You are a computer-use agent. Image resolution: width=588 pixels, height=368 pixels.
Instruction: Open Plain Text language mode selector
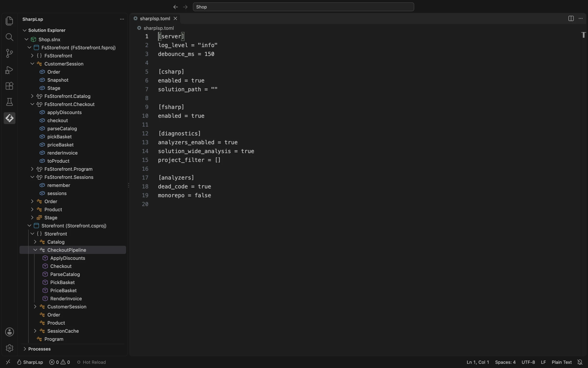tap(562, 362)
